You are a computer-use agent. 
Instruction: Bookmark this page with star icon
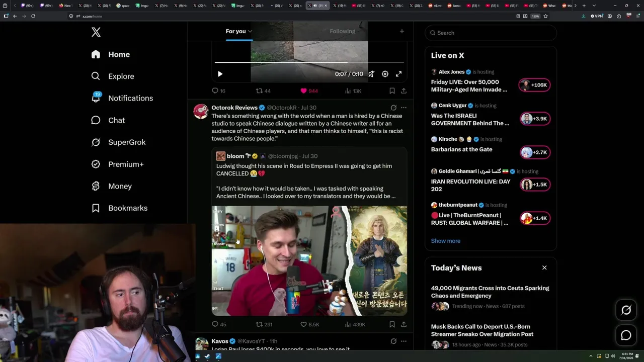pyautogui.click(x=545, y=16)
